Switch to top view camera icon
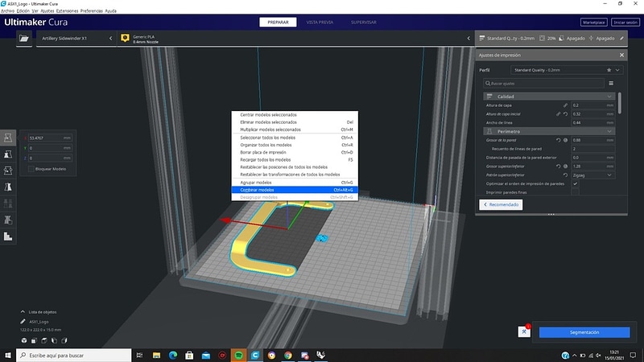Screen dimensions: 644x362 pos(44,340)
